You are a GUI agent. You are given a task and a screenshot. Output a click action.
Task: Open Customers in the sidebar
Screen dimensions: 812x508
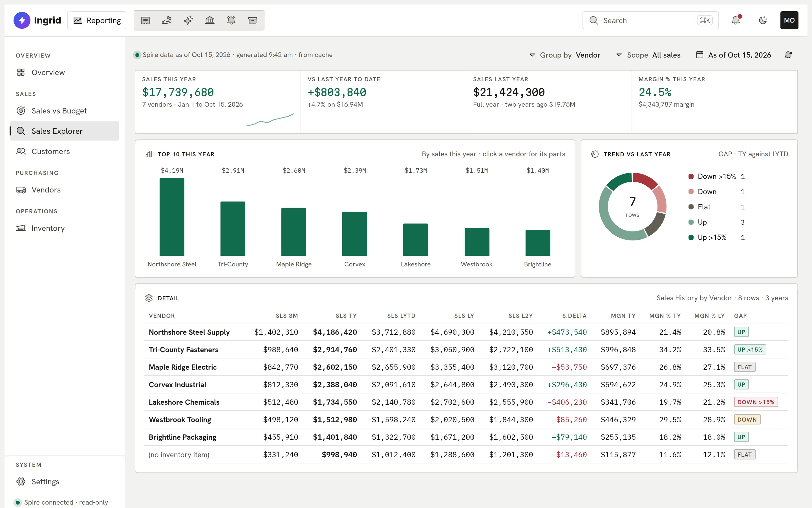tap(64, 152)
